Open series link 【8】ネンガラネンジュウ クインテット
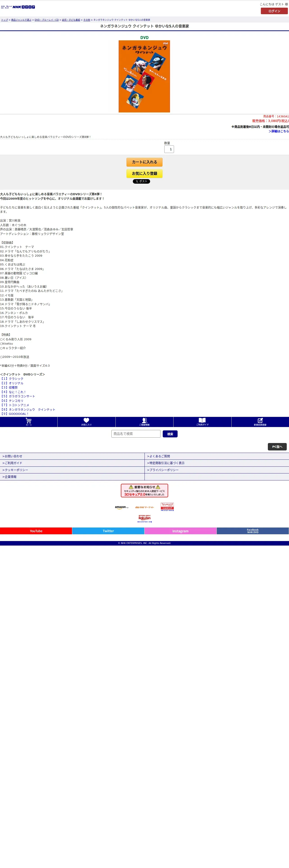This screenshot has height=868, width=289. click(28, 409)
